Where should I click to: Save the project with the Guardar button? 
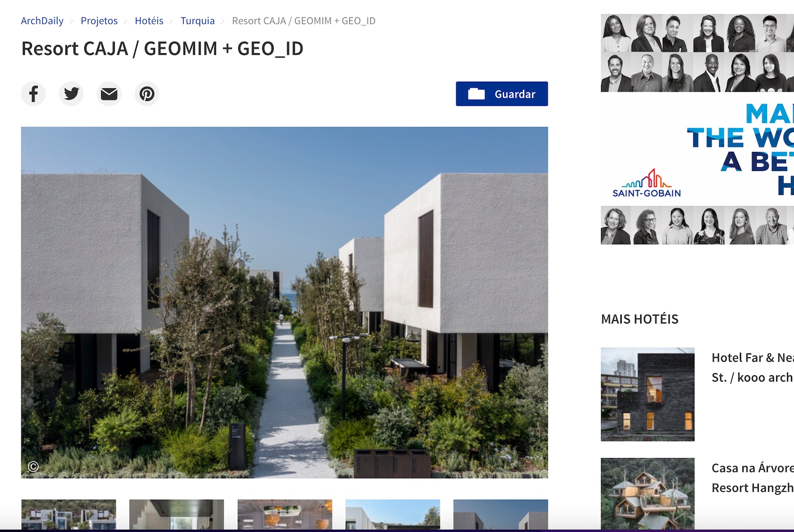502,94
